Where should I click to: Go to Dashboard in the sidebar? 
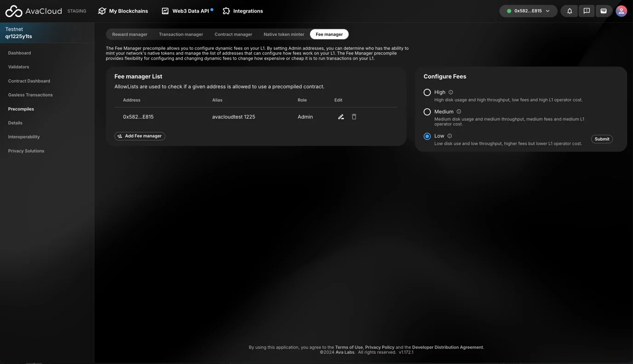click(19, 53)
